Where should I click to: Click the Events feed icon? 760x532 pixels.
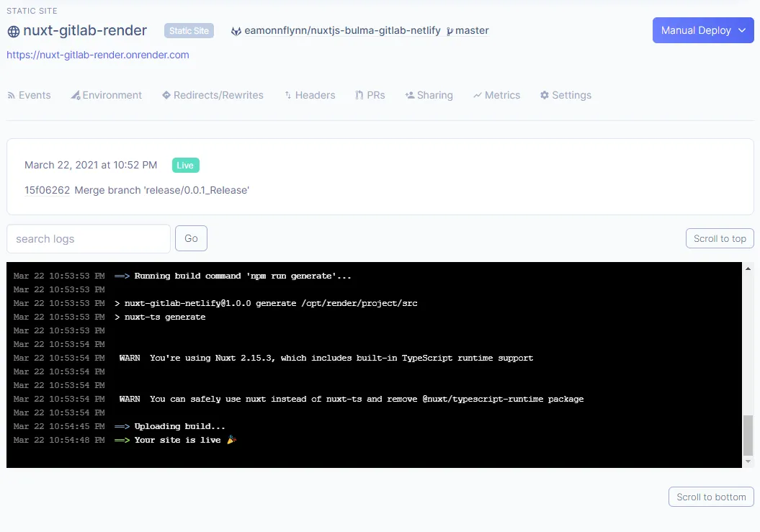coord(11,96)
